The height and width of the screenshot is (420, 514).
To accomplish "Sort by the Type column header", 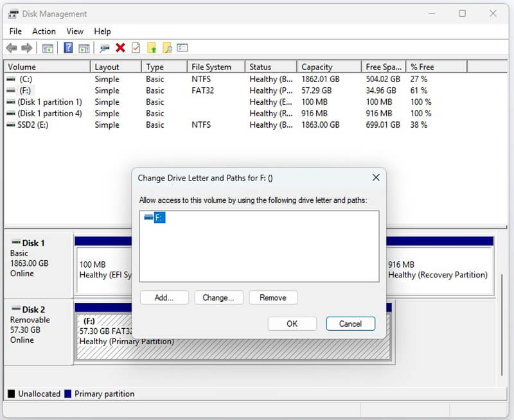I will pyautogui.click(x=164, y=67).
